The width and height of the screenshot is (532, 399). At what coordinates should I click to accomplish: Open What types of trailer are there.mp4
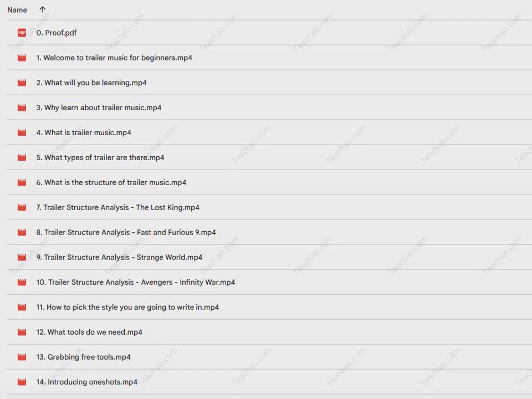[100, 158]
